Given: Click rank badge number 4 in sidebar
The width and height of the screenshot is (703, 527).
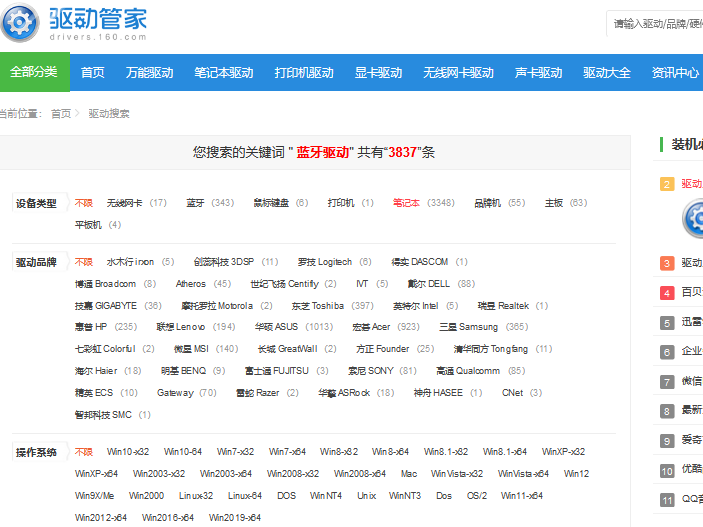Looking at the screenshot, I should [x=667, y=293].
